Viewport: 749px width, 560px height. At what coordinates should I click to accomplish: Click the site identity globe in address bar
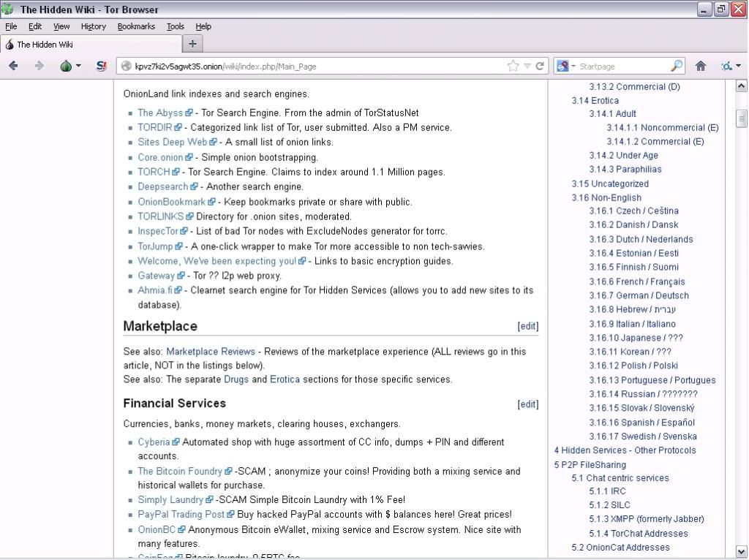coord(126,67)
